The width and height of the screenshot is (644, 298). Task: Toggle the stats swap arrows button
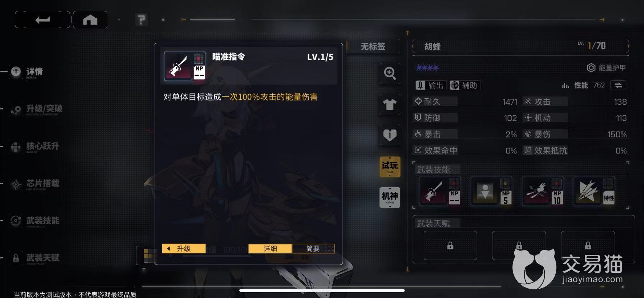[618, 85]
